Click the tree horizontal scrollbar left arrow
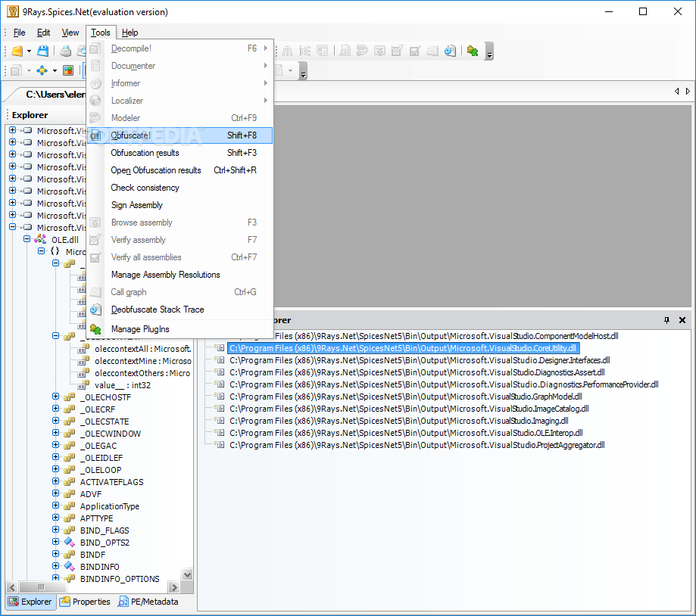Screen dimensions: 696x616 [x=12, y=587]
